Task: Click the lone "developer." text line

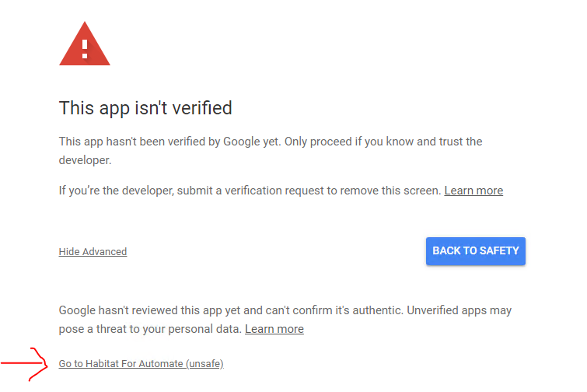Action: tap(85, 161)
